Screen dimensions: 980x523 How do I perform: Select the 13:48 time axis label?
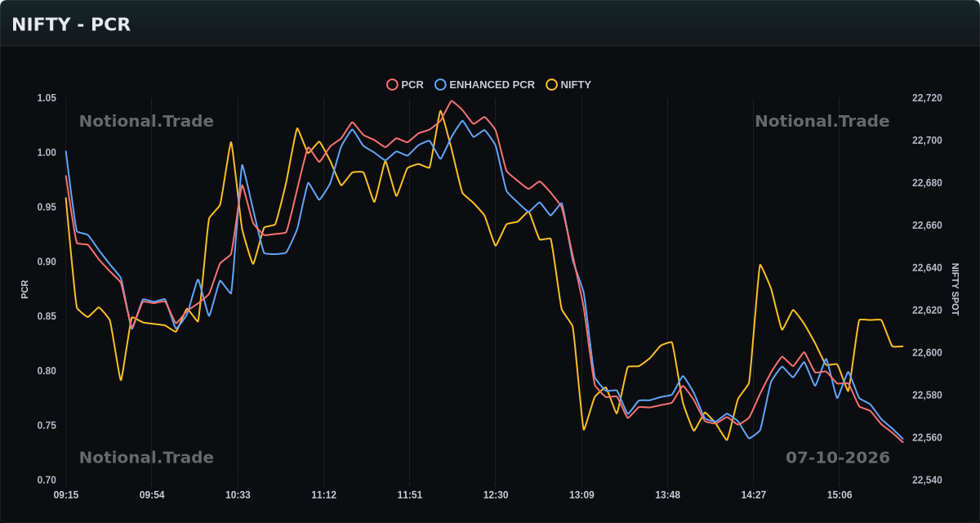[x=667, y=495]
